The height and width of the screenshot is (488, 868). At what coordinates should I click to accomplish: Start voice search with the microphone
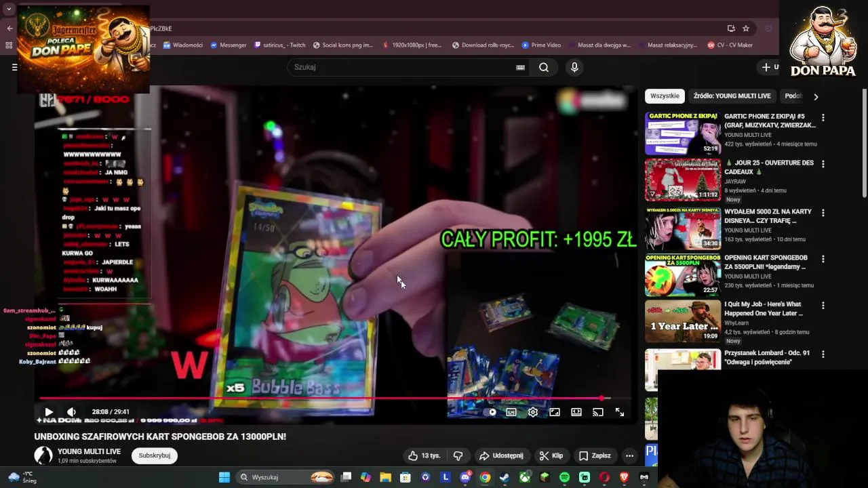click(x=574, y=67)
